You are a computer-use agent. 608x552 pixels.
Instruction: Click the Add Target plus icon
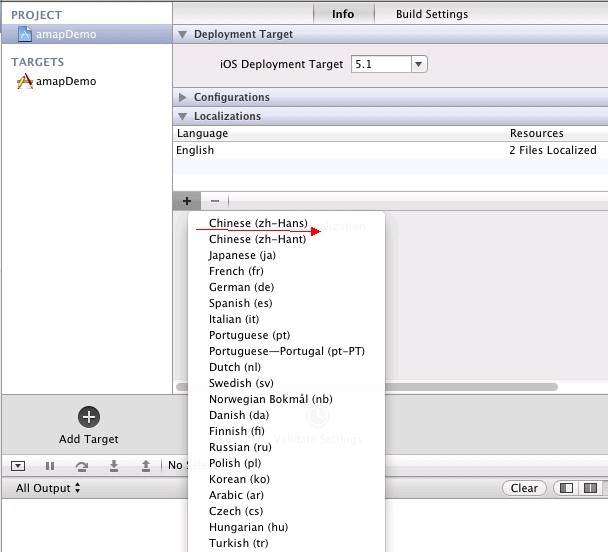89,417
